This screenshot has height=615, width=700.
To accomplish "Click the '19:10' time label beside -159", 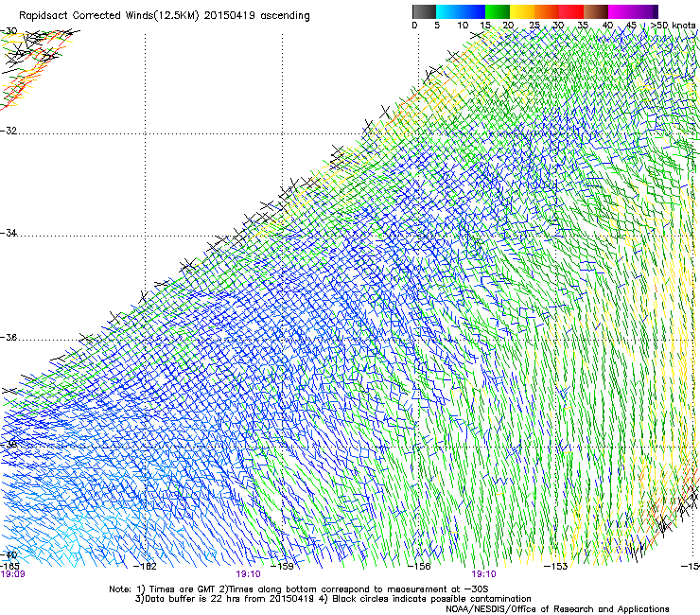I will click(x=248, y=574).
